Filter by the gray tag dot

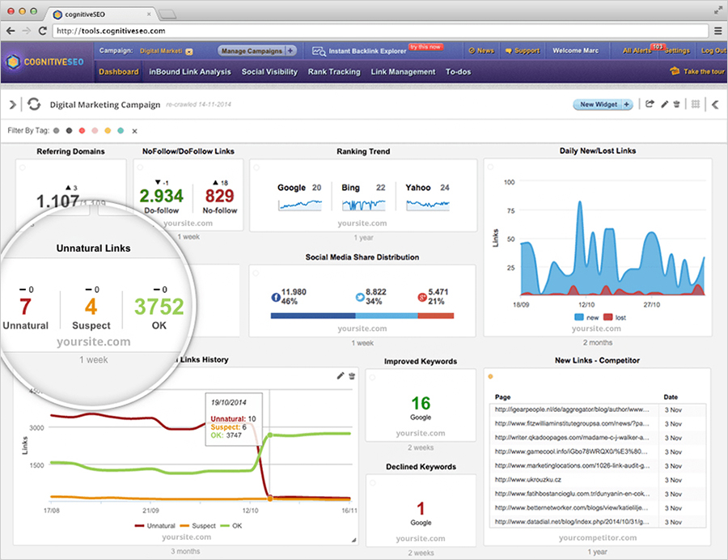coord(56,131)
